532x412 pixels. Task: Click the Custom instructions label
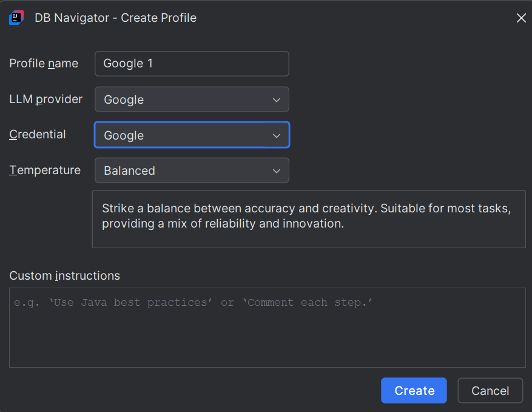click(64, 275)
